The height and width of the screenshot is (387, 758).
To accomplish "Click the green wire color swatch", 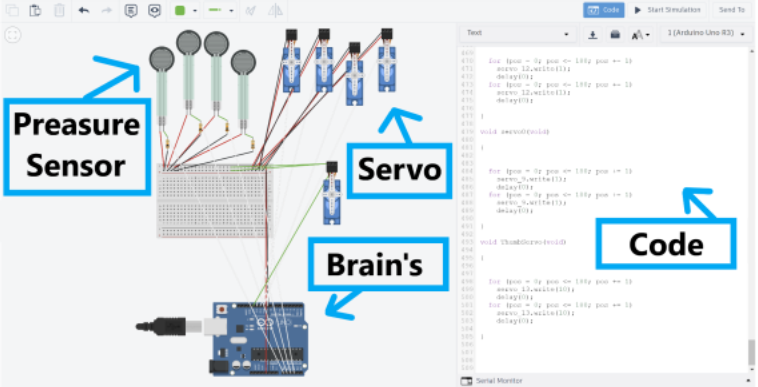I will (180, 10).
